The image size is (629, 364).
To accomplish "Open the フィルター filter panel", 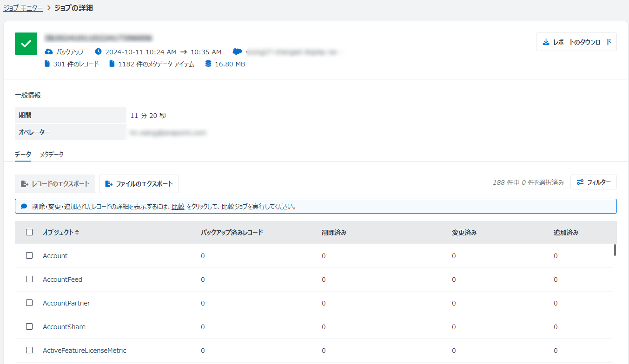I will tap(594, 182).
